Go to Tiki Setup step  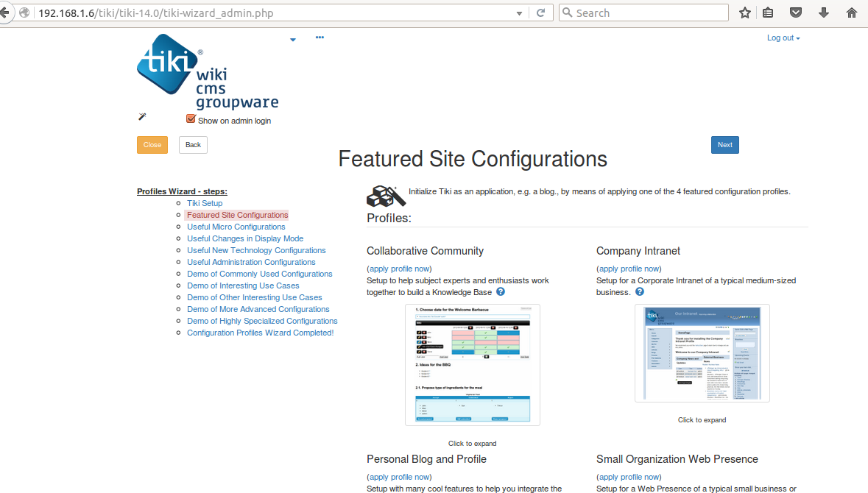[205, 203]
